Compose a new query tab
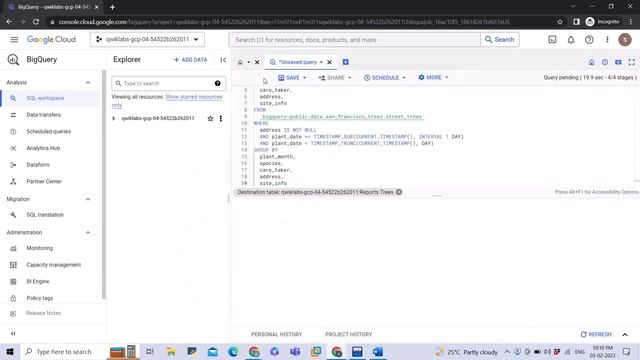 click(346, 62)
